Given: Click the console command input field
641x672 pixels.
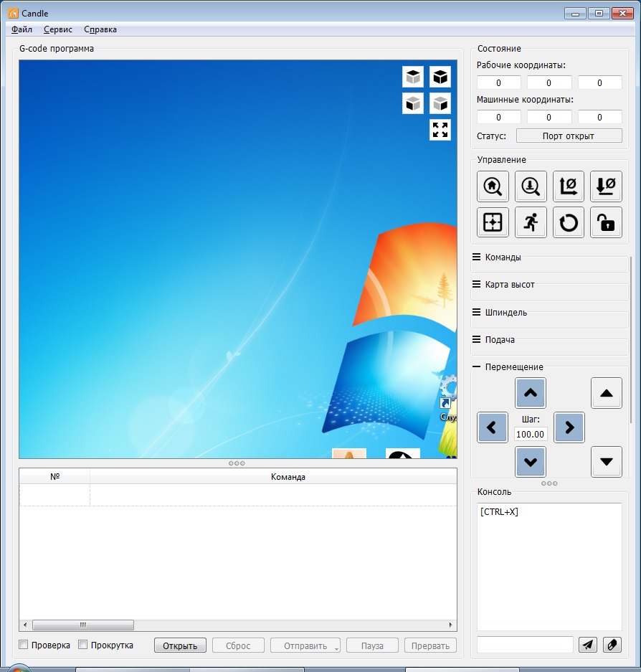Looking at the screenshot, I should pos(525,645).
